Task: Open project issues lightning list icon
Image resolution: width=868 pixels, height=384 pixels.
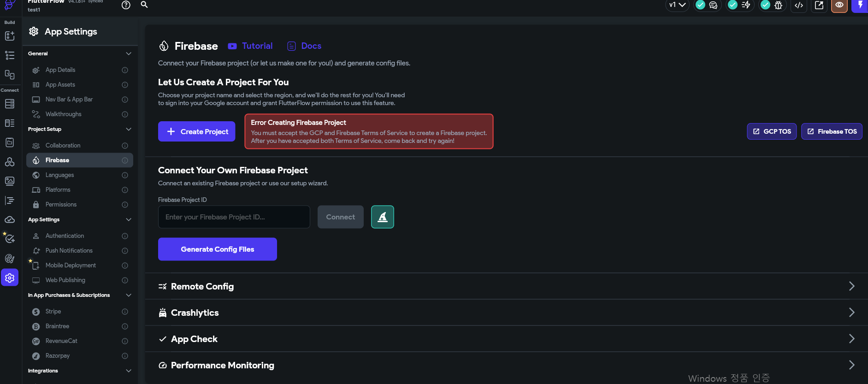Action: 746,5
